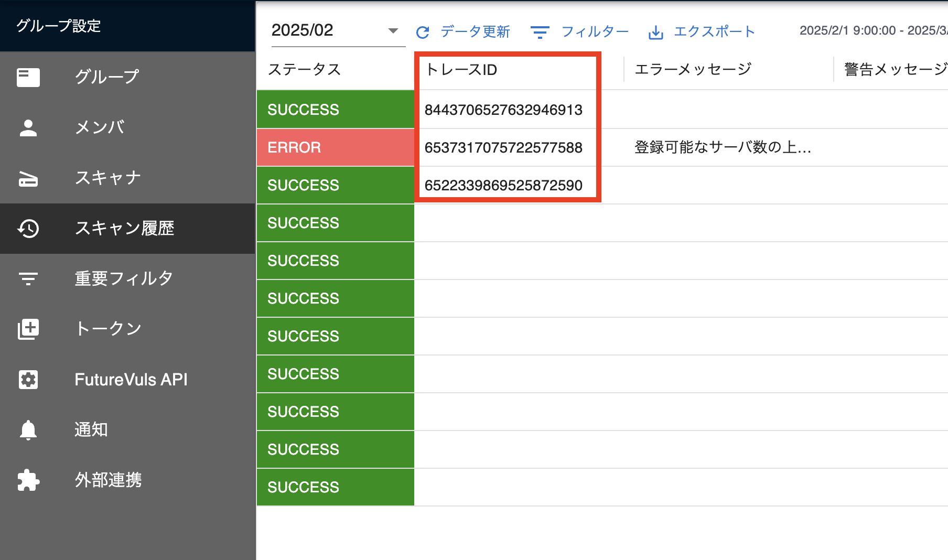This screenshot has height=560, width=948.
Task: Click the ERROR status cell
Action: tap(336, 147)
